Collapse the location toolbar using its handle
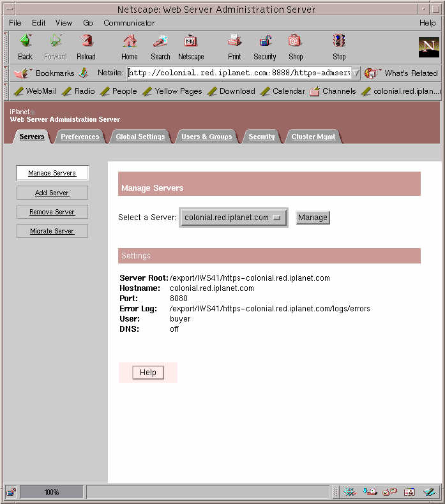The image size is (445, 504). (x=6, y=73)
